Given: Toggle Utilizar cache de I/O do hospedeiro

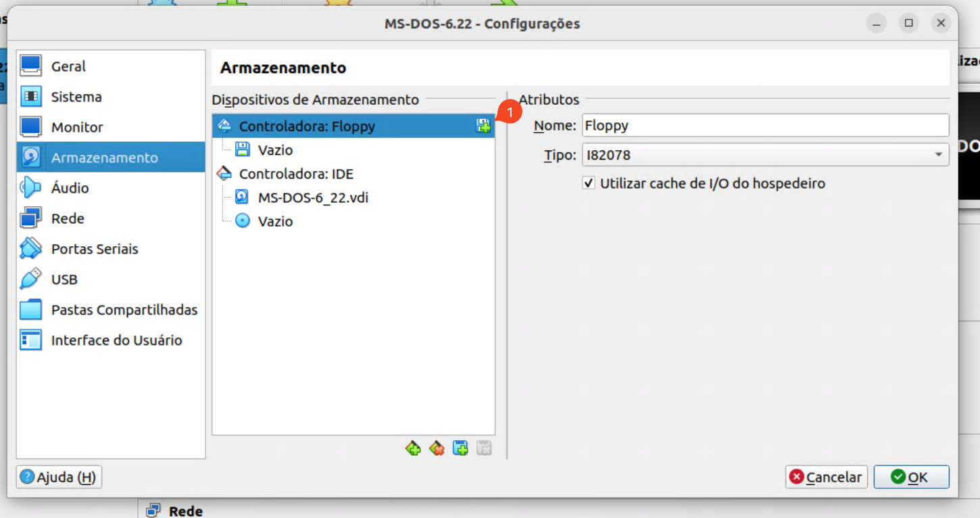Looking at the screenshot, I should click(x=589, y=183).
